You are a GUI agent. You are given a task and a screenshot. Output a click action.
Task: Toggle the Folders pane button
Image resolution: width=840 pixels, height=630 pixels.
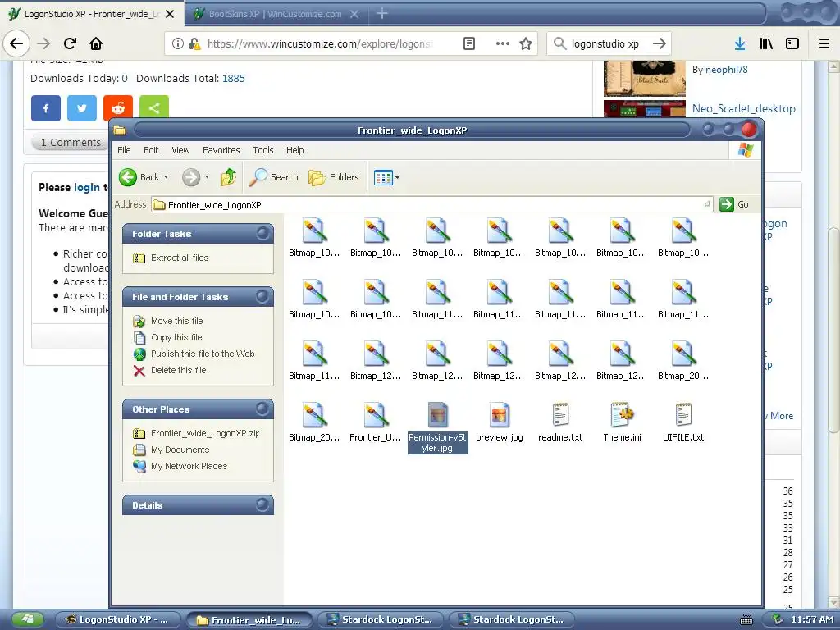point(334,177)
